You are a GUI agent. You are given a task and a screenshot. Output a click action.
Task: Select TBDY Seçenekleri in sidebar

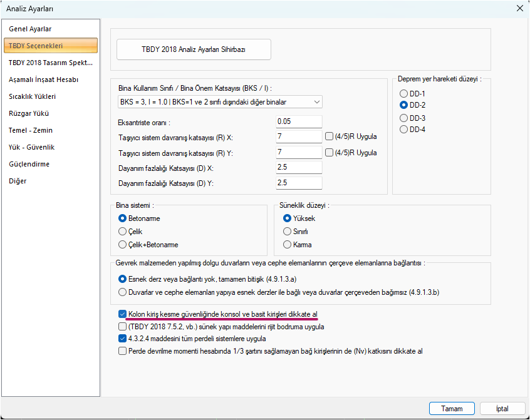(x=51, y=46)
